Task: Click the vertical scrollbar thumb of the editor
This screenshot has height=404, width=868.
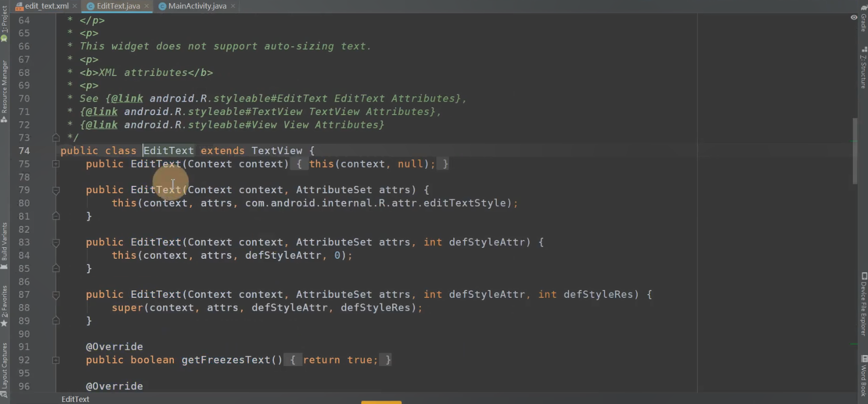Action: click(x=854, y=151)
